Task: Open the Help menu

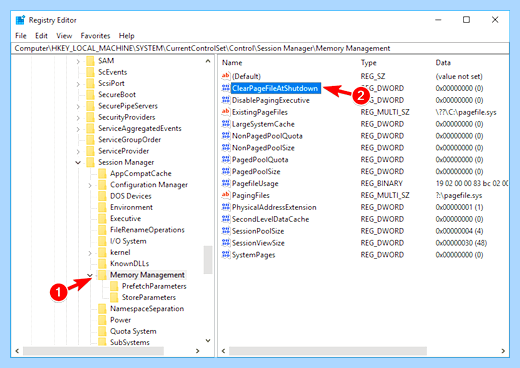Action: point(127,36)
